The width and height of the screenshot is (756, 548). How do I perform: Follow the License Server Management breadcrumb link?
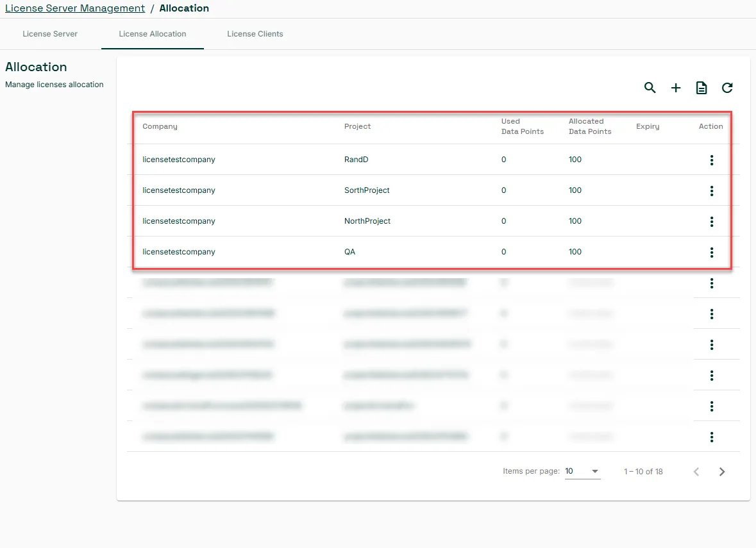pyautogui.click(x=75, y=8)
